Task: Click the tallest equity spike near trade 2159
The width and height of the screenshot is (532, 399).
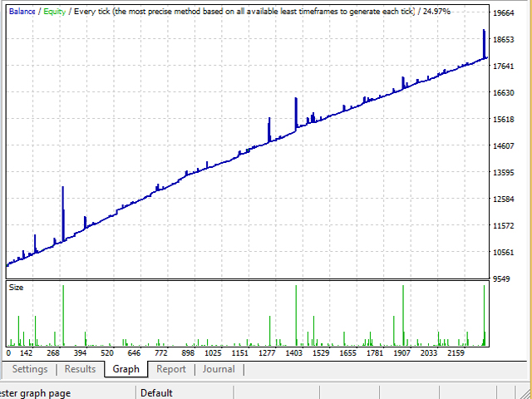Action: pos(484,42)
